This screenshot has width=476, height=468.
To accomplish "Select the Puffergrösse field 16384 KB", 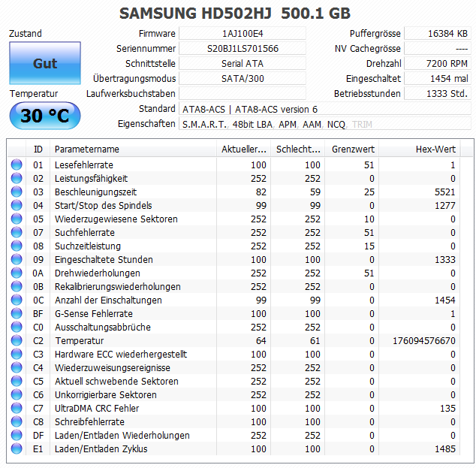I will pyautogui.click(x=438, y=33).
